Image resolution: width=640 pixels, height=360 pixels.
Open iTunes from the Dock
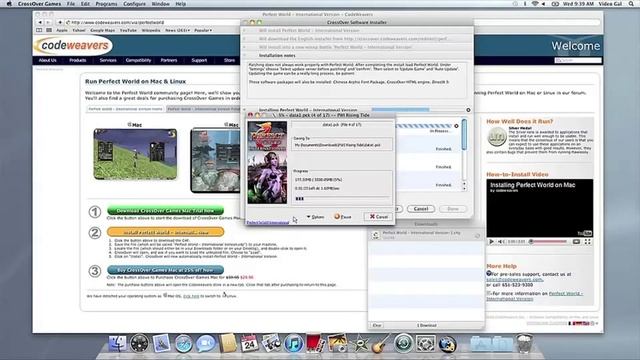[293, 343]
